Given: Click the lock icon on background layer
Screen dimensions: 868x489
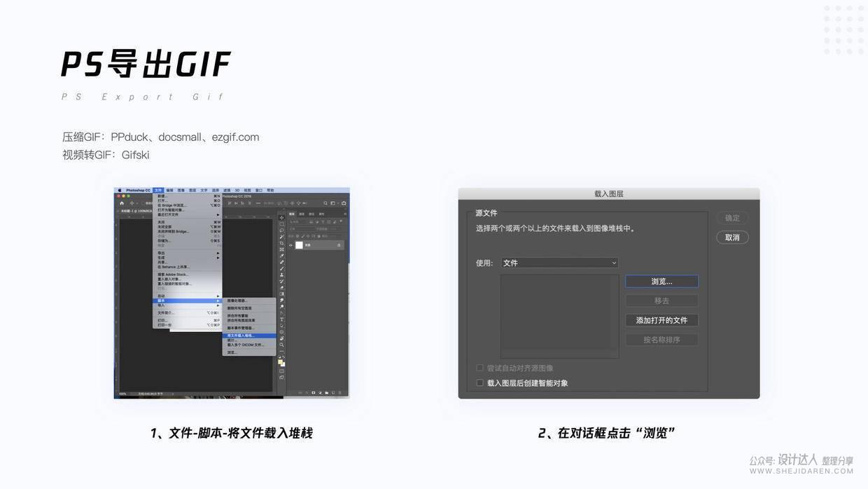Looking at the screenshot, I should point(339,245).
